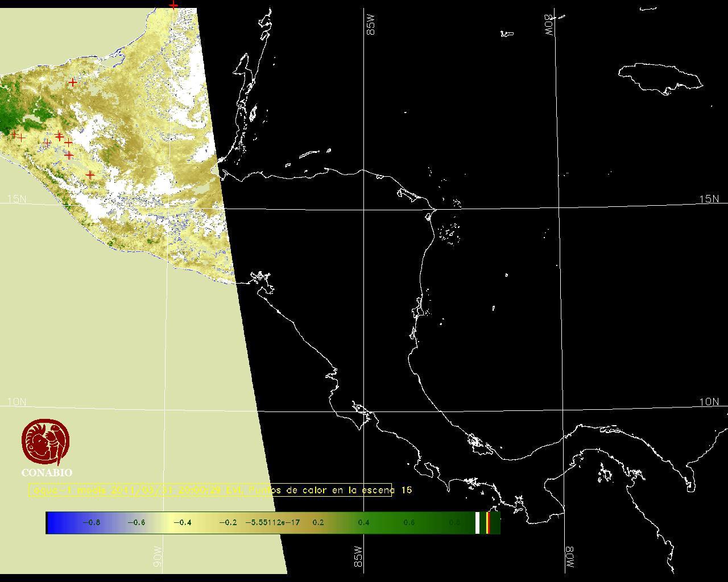Click the red hotspot cross at top edge

click(173, 5)
